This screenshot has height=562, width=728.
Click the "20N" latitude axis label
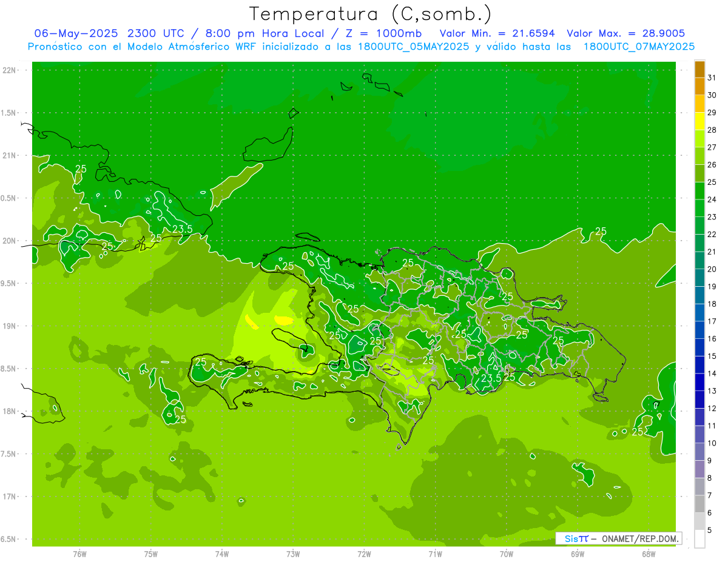coord(9,241)
